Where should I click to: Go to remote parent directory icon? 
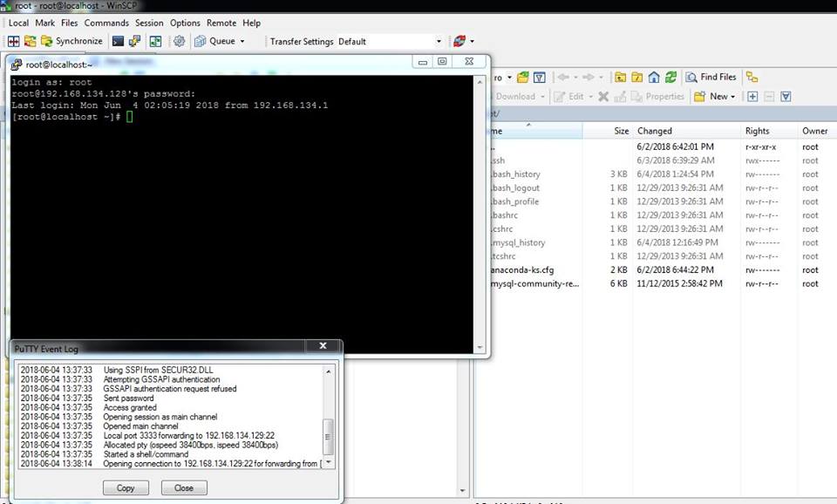620,78
